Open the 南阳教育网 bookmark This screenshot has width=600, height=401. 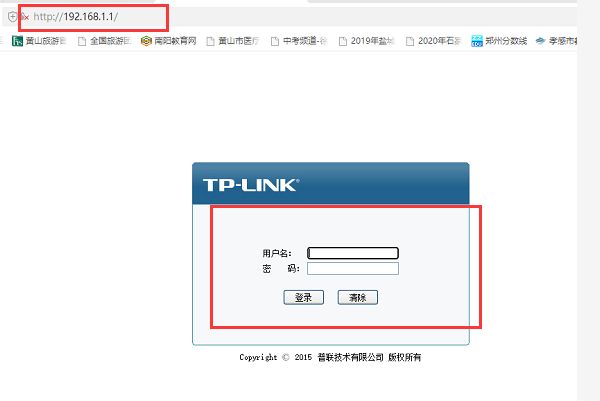coord(168,41)
